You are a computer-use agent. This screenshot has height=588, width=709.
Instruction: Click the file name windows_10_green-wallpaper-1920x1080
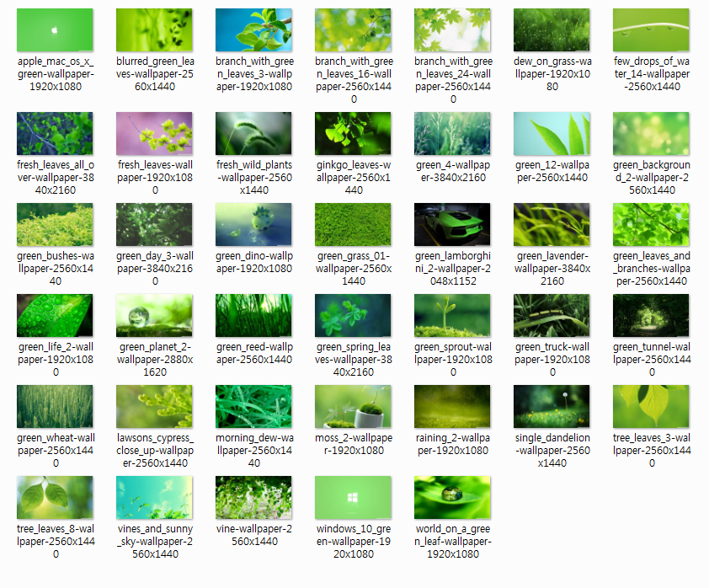coord(354,541)
